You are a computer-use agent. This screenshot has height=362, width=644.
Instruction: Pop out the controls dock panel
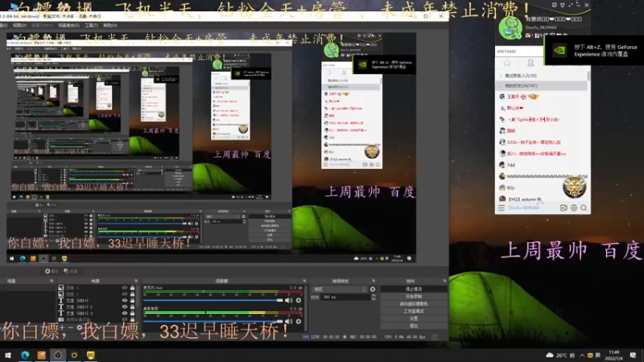coord(444,281)
